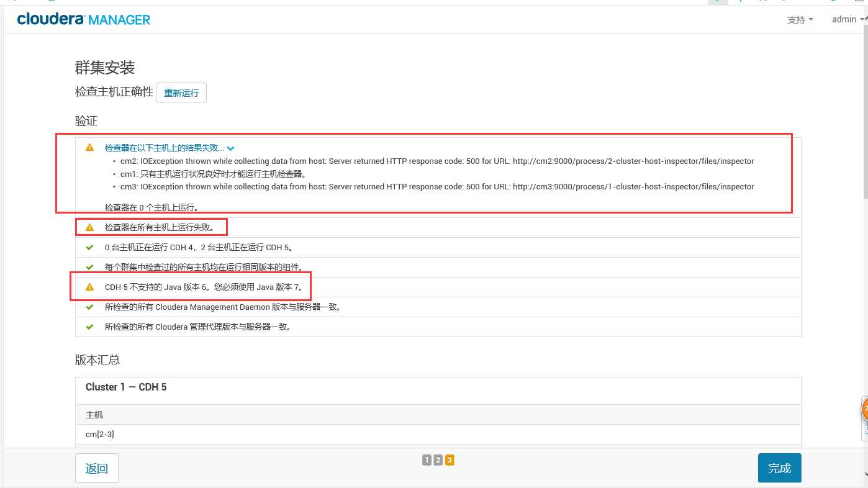Open the admin user menu

[848, 19]
